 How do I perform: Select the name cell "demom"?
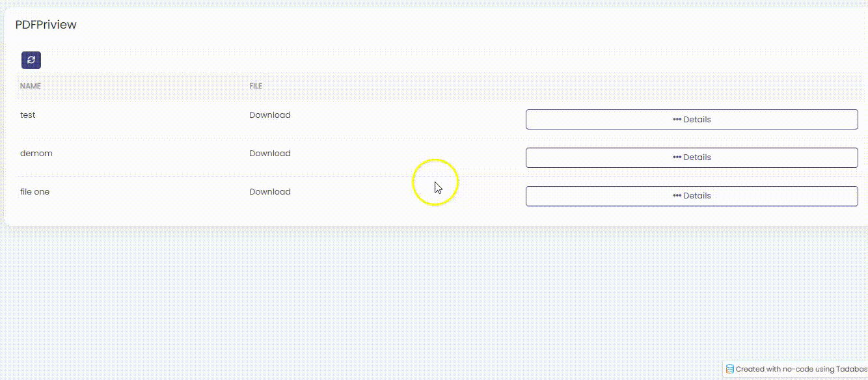tap(36, 154)
